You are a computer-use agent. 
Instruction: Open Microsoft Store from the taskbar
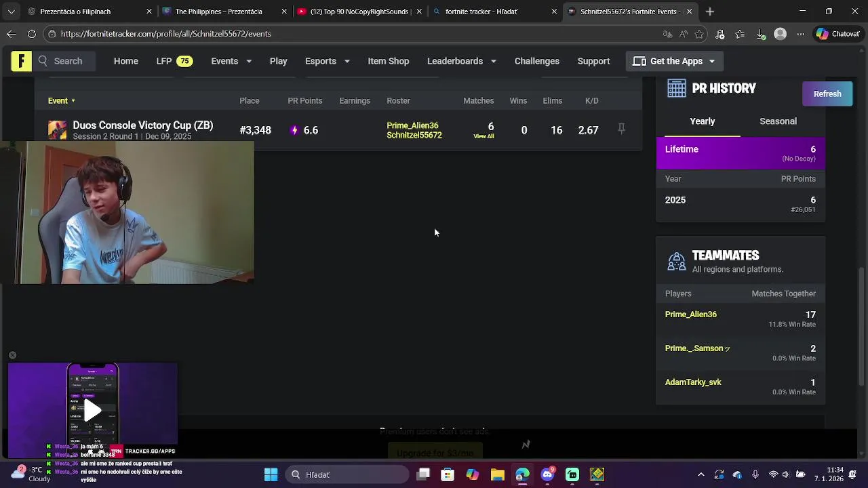[448, 474]
